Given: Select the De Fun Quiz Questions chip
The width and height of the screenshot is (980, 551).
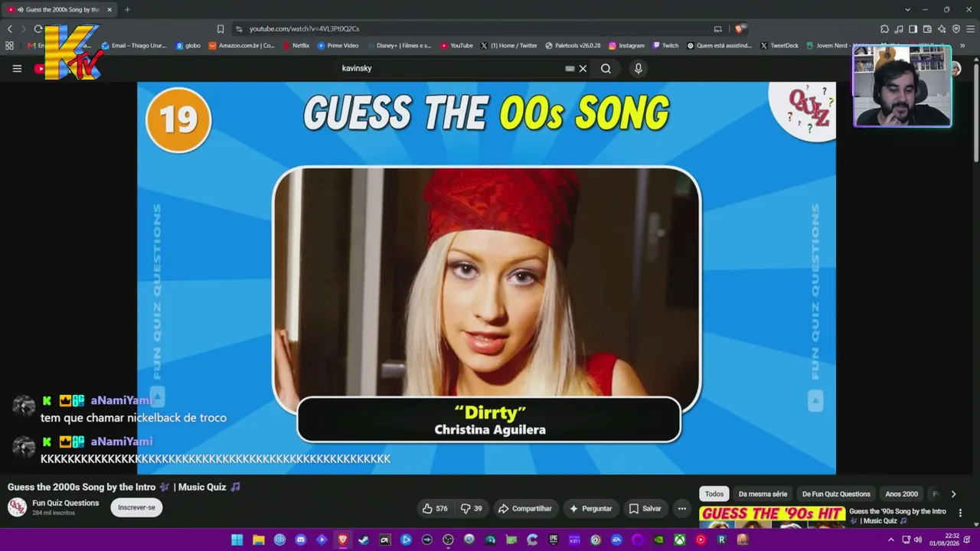Looking at the screenshot, I should click(x=836, y=494).
